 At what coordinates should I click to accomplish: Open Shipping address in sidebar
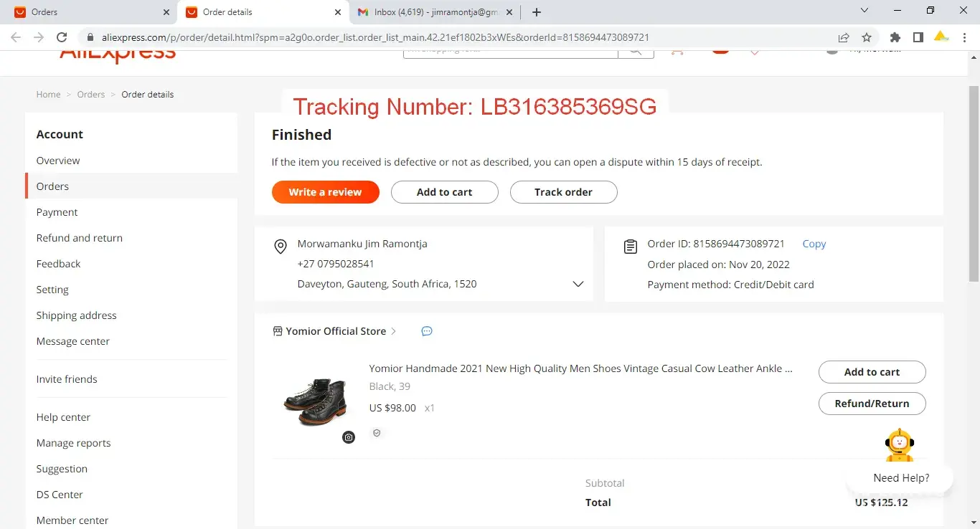click(x=77, y=315)
